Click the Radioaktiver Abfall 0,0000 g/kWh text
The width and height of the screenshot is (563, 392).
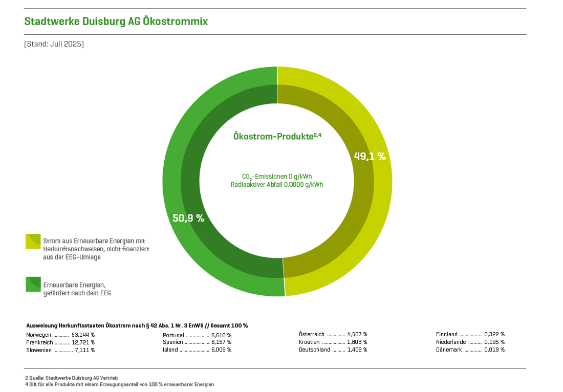click(277, 185)
